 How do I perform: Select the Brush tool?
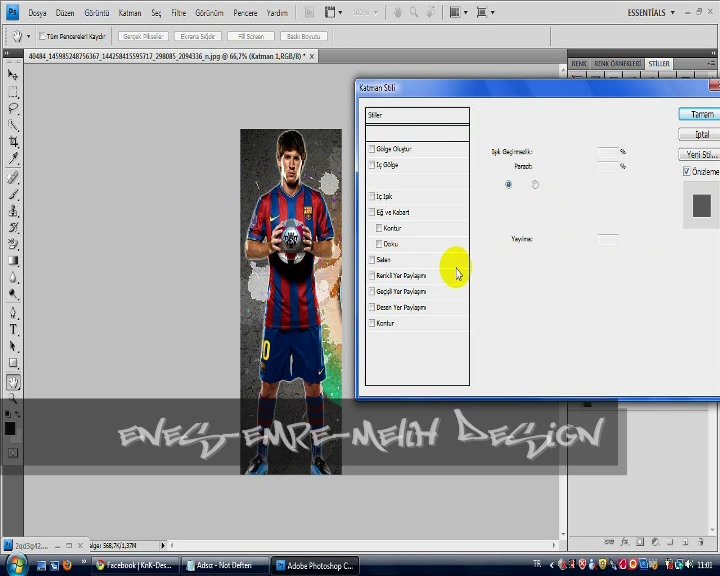click(13, 194)
